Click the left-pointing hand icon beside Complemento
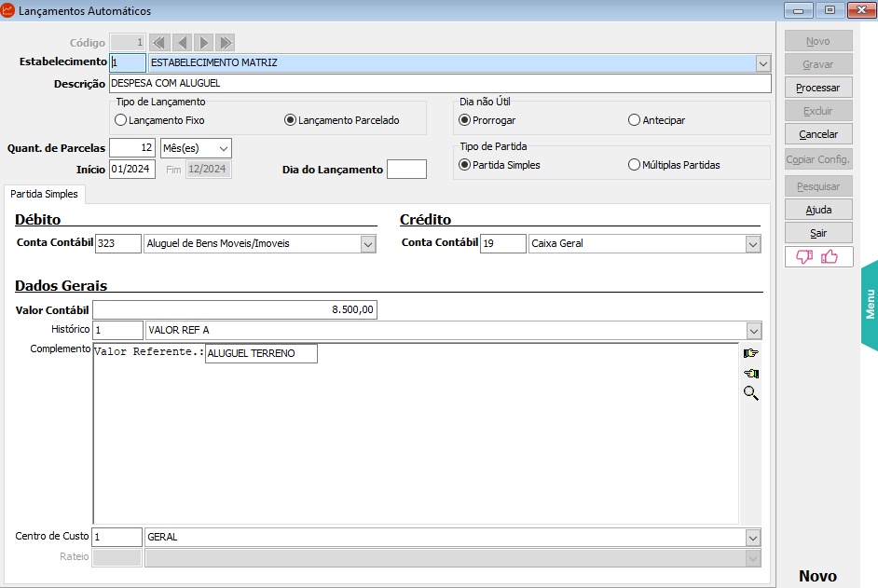 coord(750,374)
